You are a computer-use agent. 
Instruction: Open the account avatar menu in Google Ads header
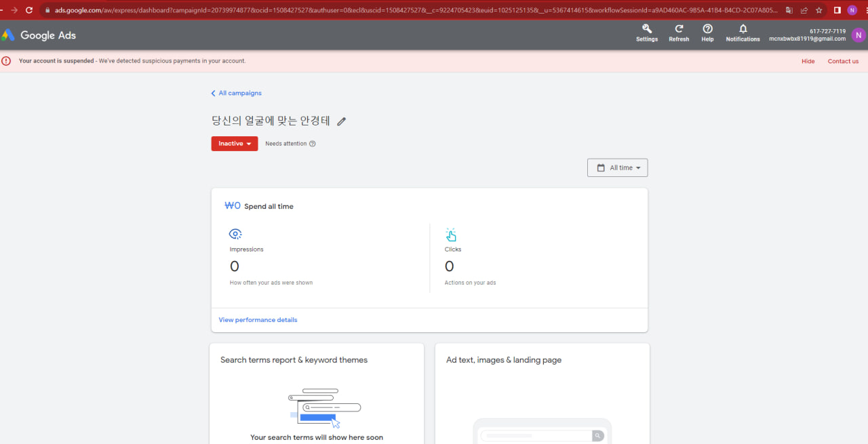point(859,35)
